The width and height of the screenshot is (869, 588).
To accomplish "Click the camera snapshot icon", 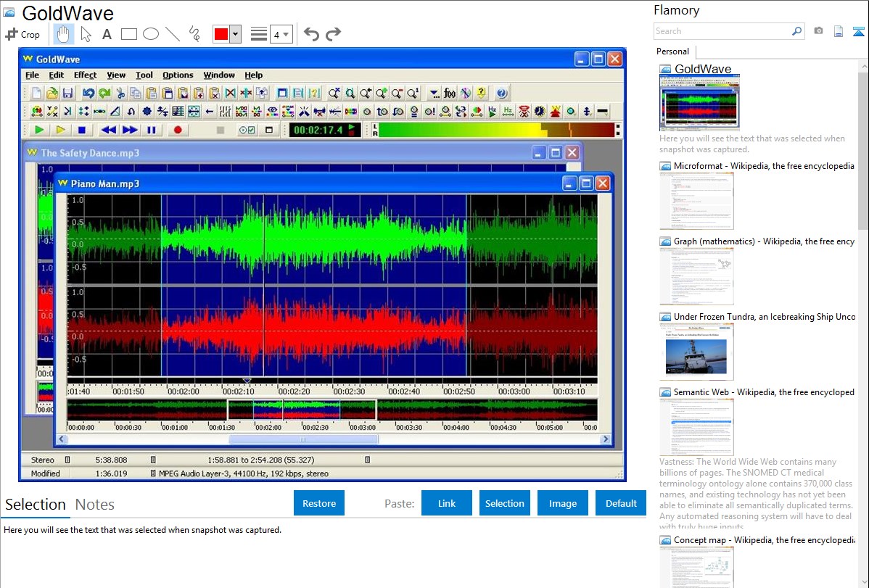I will point(818,32).
